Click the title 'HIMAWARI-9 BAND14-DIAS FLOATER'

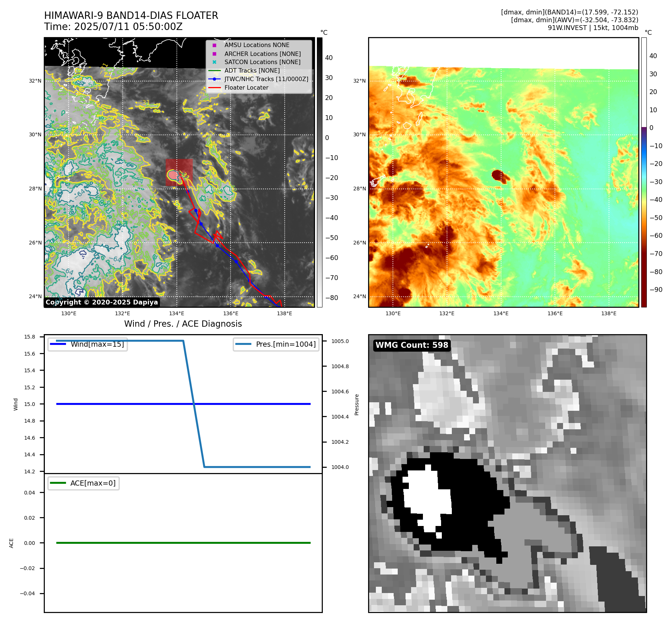(x=131, y=16)
